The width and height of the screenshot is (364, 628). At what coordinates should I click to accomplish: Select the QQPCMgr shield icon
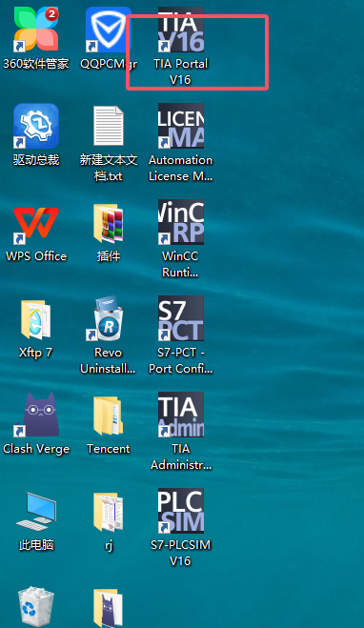pyautogui.click(x=108, y=30)
